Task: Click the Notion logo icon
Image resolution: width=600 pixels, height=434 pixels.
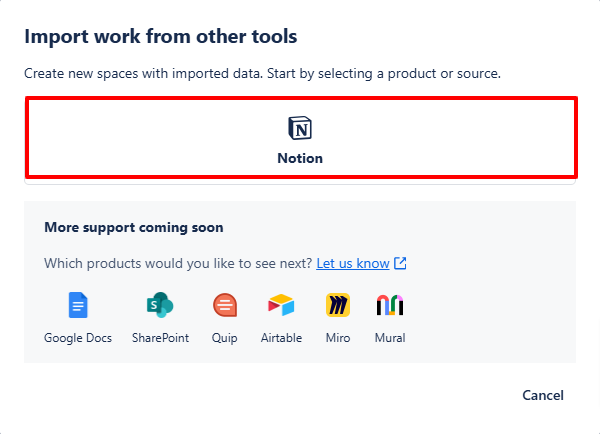Action: coord(300,128)
